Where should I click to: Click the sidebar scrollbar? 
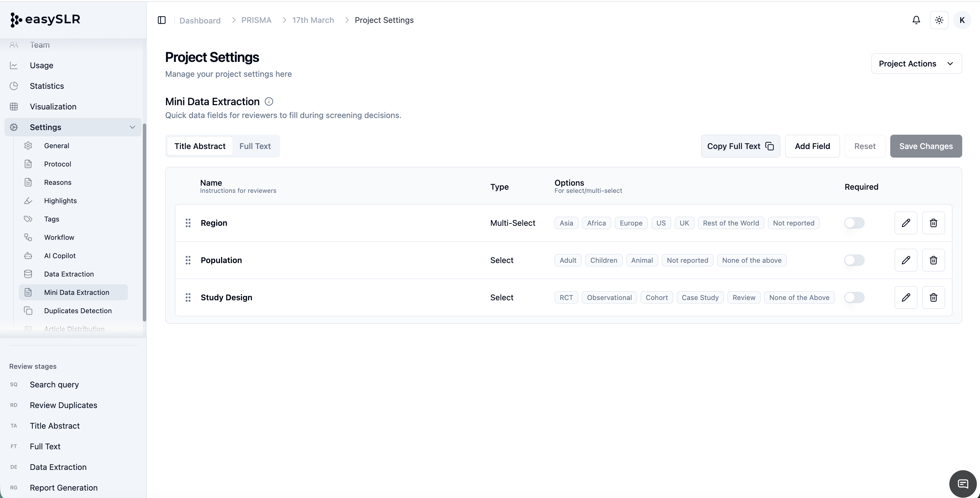point(144,222)
